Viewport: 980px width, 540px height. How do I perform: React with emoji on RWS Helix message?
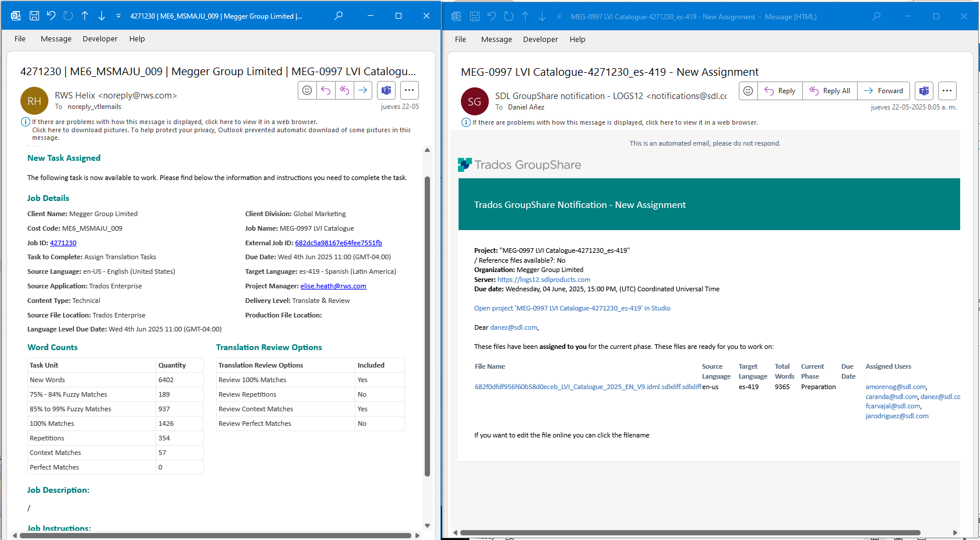click(x=307, y=90)
